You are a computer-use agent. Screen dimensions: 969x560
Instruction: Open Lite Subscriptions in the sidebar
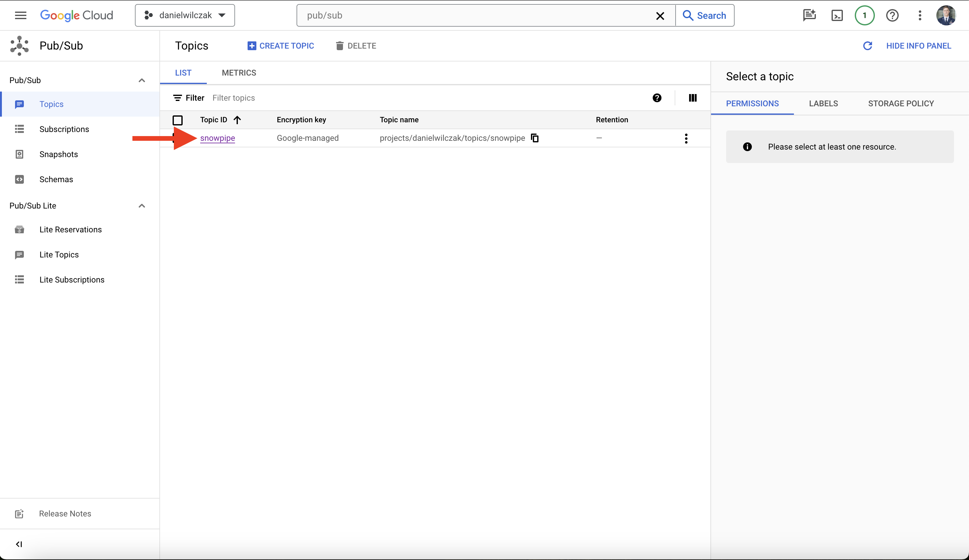pyautogui.click(x=80, y=279)
